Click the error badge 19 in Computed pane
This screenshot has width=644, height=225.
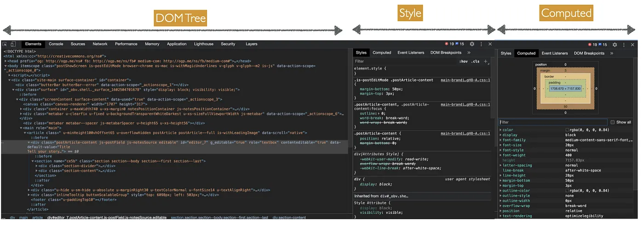[x=592, y=45]
